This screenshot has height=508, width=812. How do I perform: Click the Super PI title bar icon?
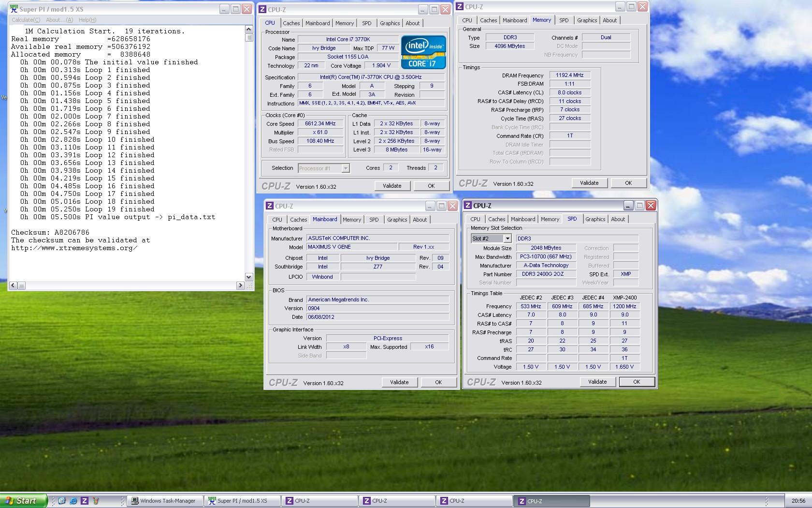[14, 9]
